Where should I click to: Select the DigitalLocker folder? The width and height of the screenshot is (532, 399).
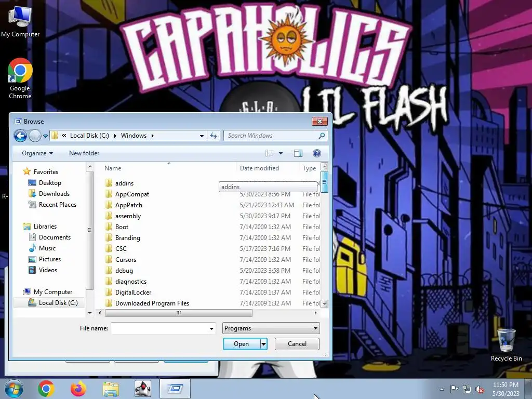point(133,292)
